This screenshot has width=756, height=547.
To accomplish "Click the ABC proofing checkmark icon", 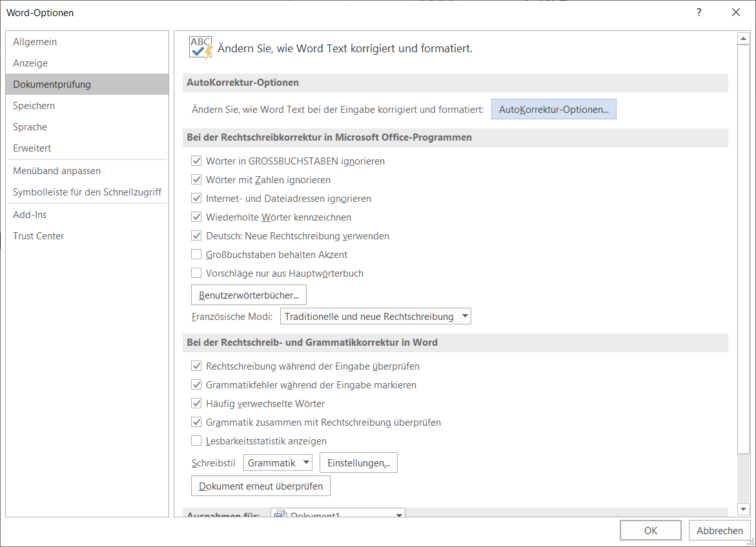I will pyautogui.click(x=201, y=48).
